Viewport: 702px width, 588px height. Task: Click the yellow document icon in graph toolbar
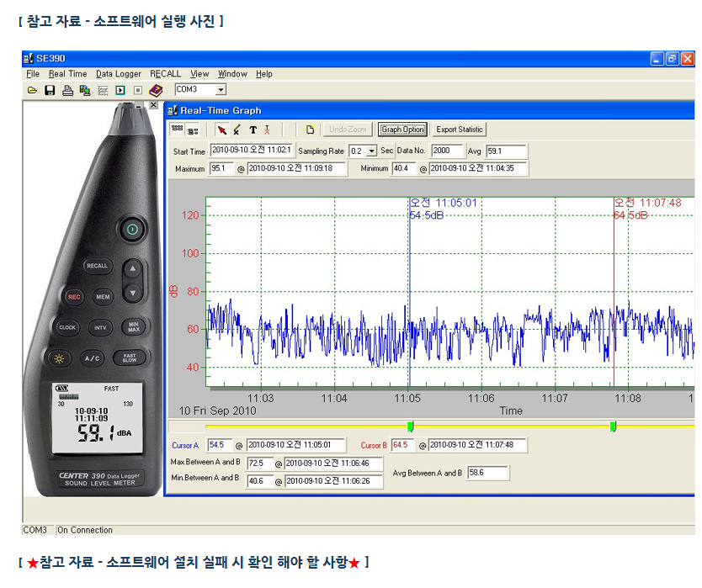310,130
